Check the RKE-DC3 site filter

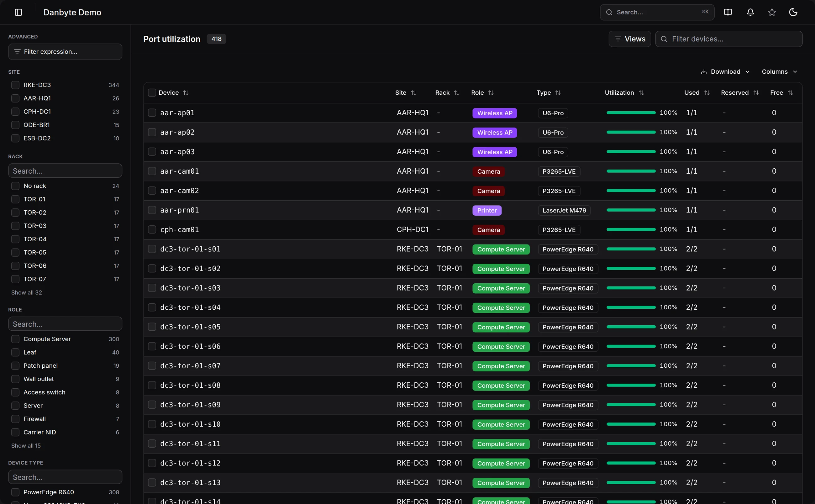[15, 85]
